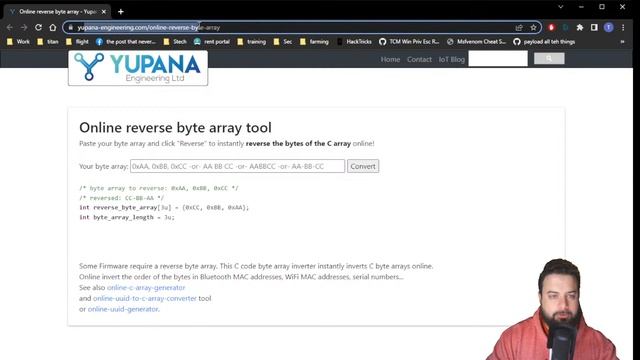Image resolution: width=640 pixels, height=360 pixels.
Task: Open IoT Blog in site navigation
Action: 452,59
